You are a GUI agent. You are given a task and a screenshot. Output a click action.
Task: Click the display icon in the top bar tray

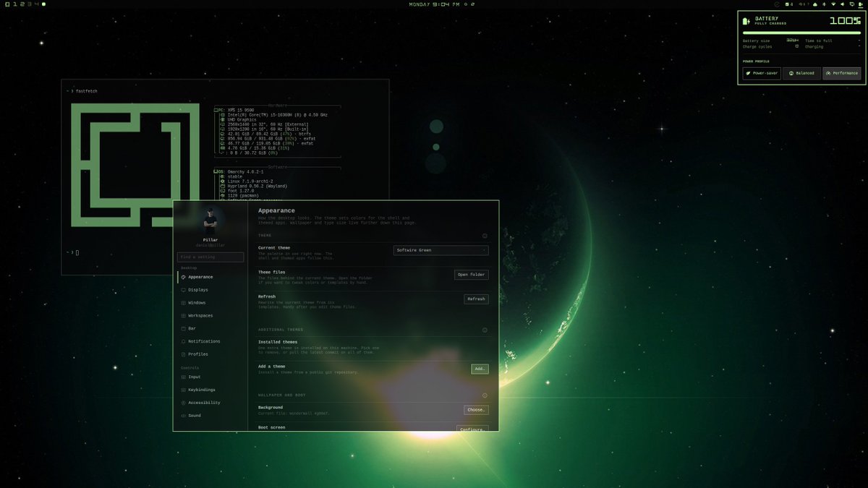coord(851,4)
